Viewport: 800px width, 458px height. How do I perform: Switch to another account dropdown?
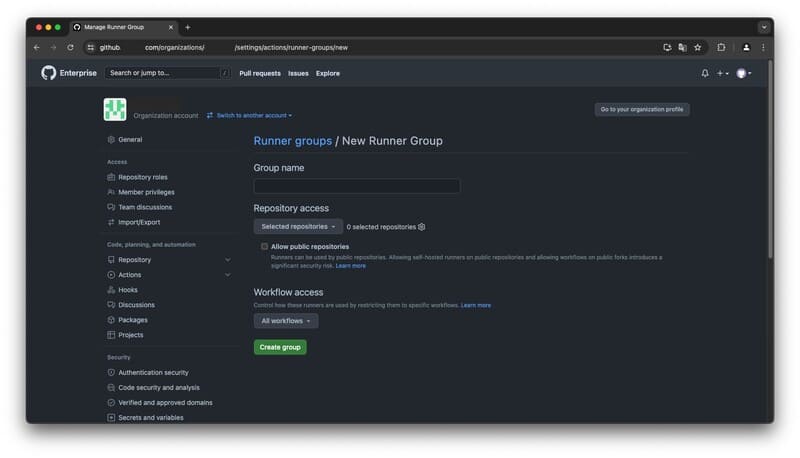(250, 116)
